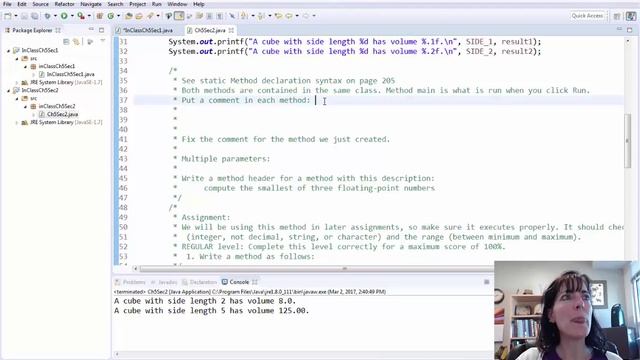Collapse the InClassCh5Sec1 project node

[x=9, y=51]
